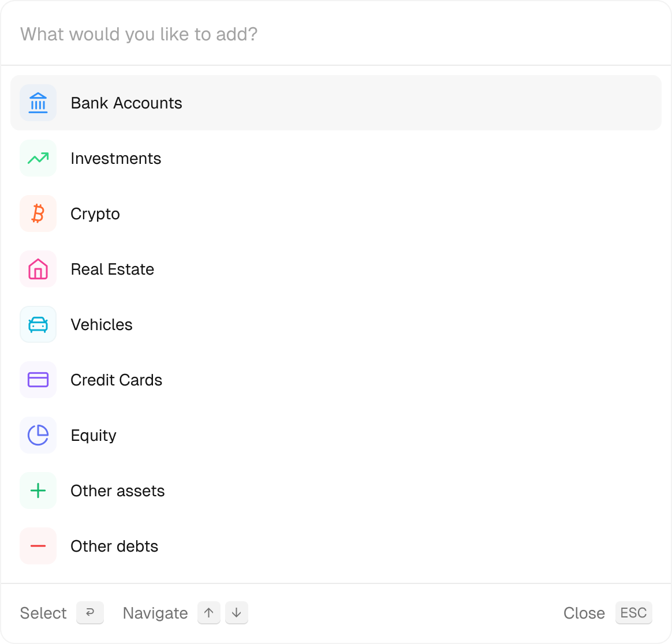This screenshot has height=644, width=672.
Task: Click the Investments chart icon
Action: pos(38,158)
